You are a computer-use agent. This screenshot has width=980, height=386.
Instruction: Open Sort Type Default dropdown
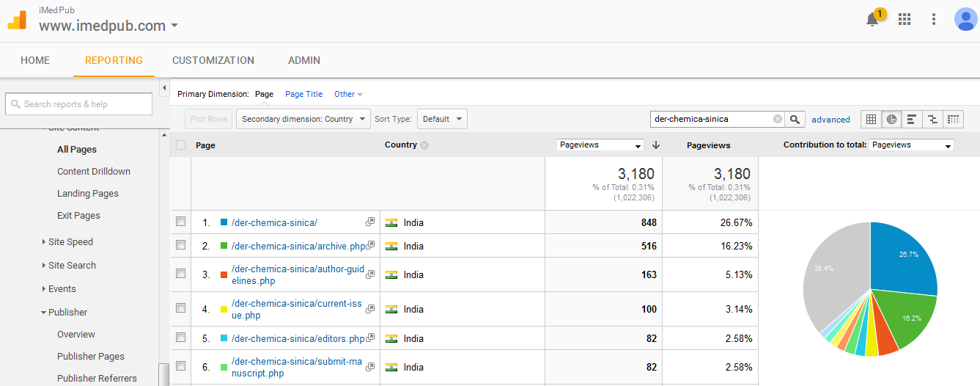click(x=442, y=119)
